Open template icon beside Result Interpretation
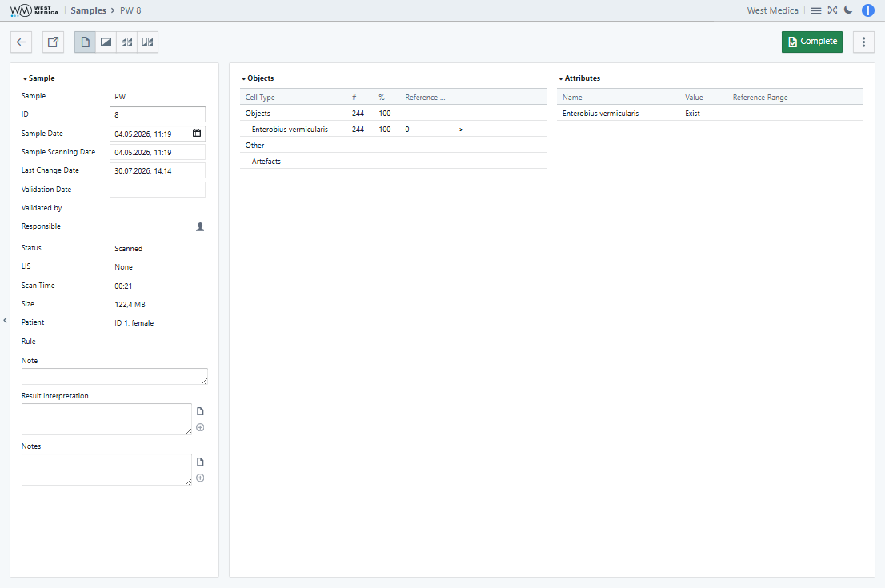This screenshot has width=885, height=588. pyautogui.click(x=200, y=411)
